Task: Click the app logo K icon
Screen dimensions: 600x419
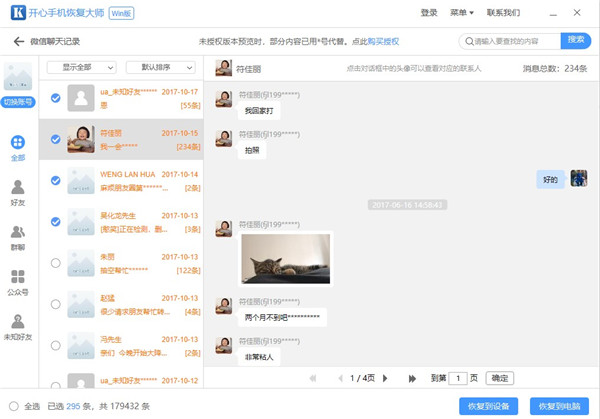Action: [18, 13]
